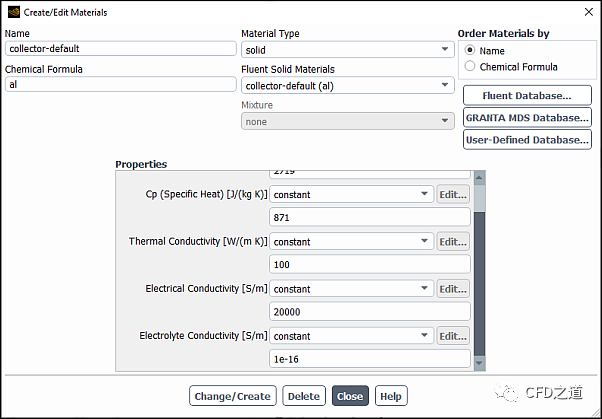This screenshot has width=602, height=419.
Task: Close the Create/Edit Materials dialog via X
Action: coord(585,12)
